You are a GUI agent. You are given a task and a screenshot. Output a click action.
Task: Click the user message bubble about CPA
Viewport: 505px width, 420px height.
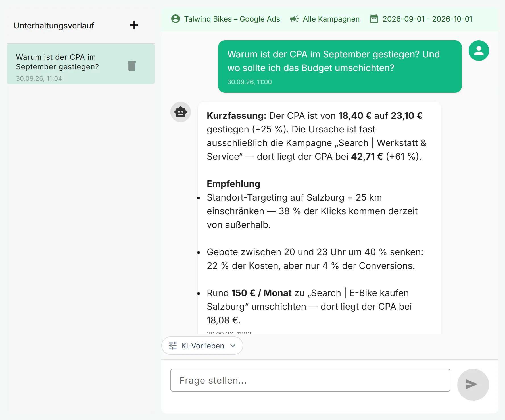click(340, 66)
